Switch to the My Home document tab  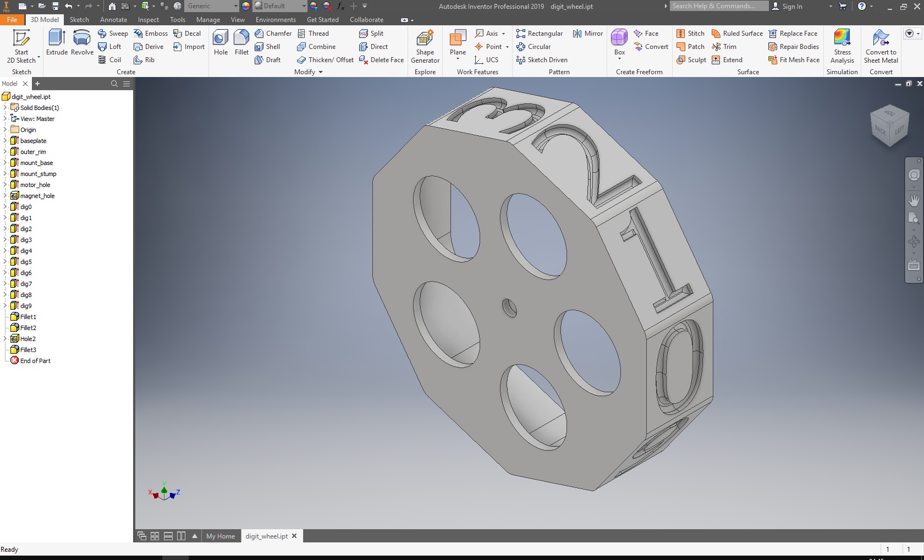[x=221, y=536]
